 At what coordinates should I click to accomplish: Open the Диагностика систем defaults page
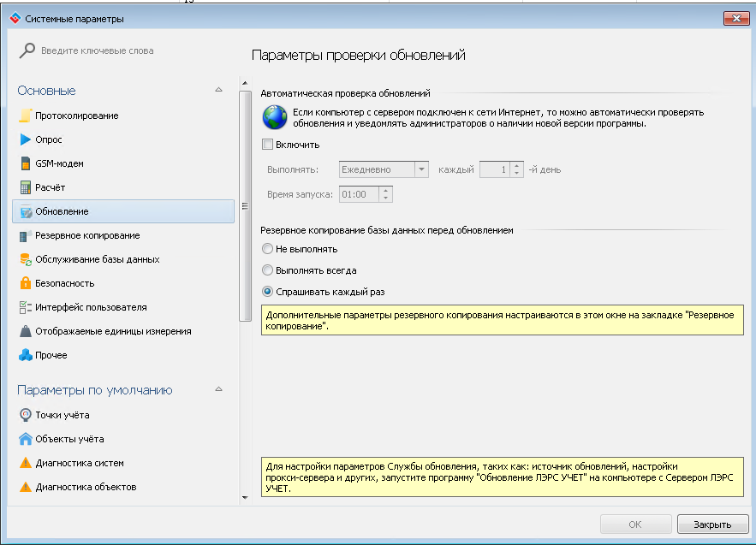[123, 463]
